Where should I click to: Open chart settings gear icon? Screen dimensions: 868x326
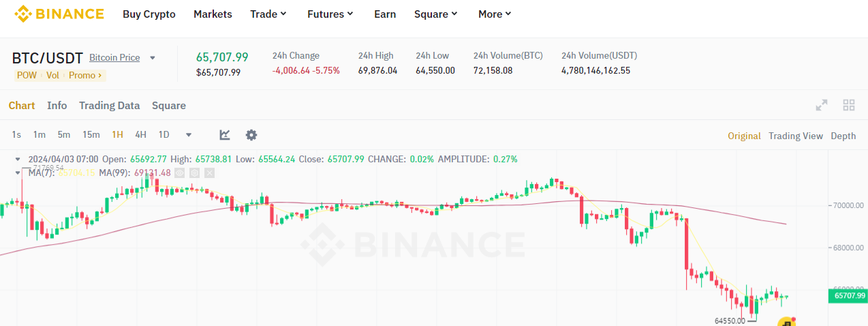click(251, 134)
